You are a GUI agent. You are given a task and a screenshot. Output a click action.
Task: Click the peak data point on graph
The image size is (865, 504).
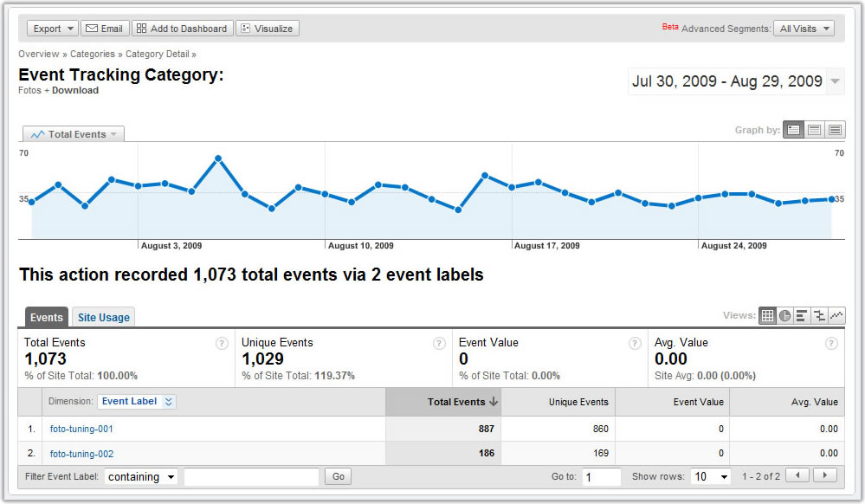click(x=218, y=158)
